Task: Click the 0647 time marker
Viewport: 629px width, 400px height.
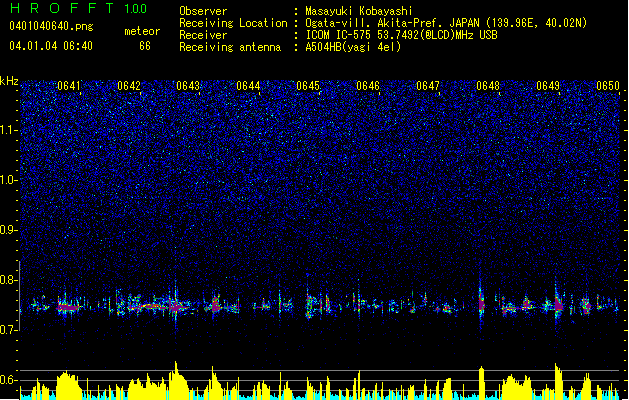Action: 428,86
